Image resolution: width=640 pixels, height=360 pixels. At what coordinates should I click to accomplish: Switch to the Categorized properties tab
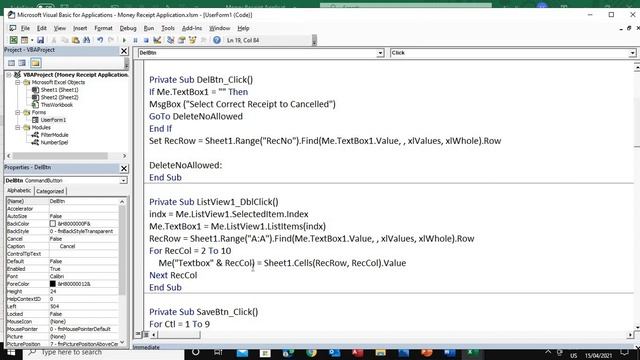pos(50,191)
